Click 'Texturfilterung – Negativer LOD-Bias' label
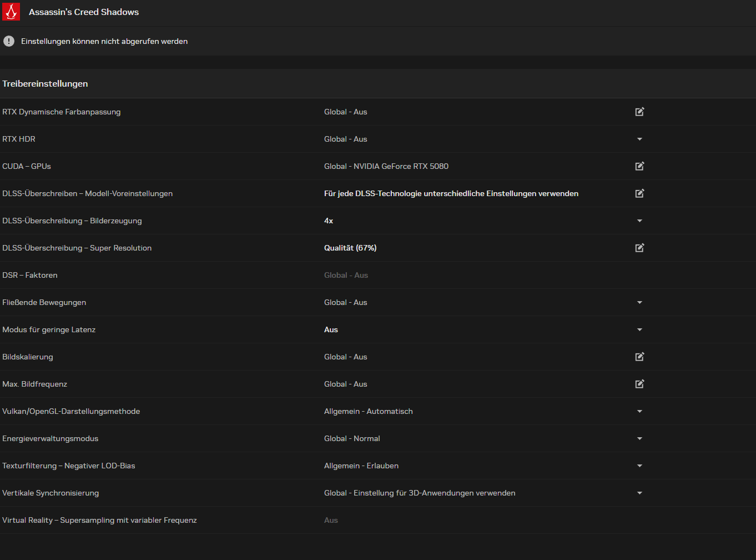Image resolution: width=756 pixels, height=560 pixels. pyautogui.click(x=69, y=466)
